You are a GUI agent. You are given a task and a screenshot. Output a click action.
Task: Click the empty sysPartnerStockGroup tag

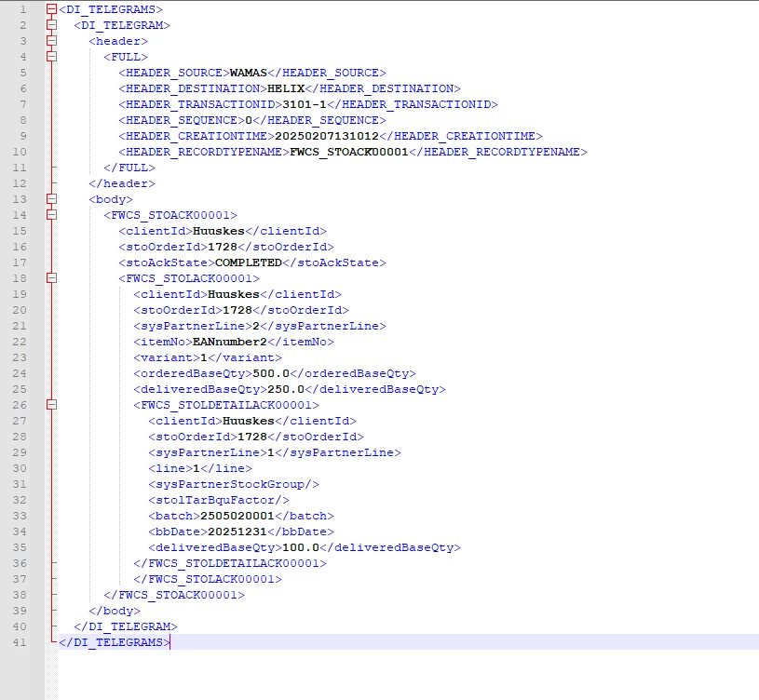point(234,484)
